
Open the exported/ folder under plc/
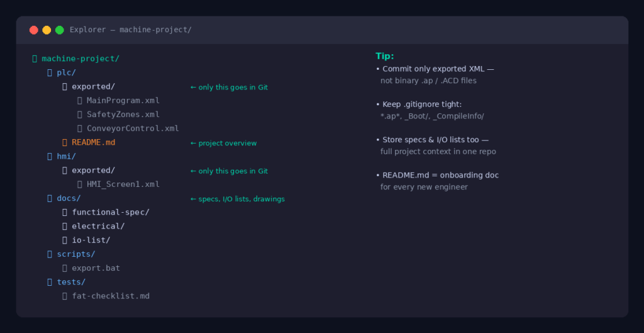[93, 87]
